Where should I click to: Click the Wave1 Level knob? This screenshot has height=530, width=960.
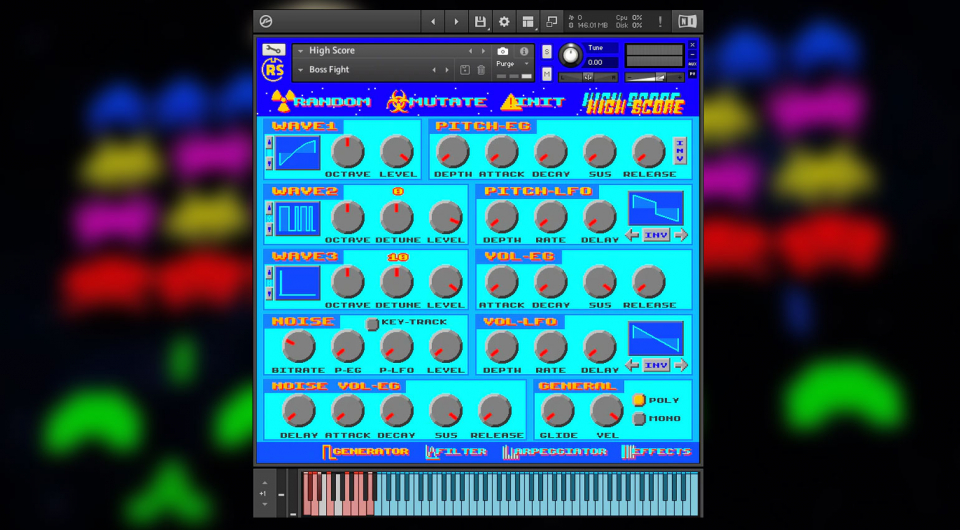tap(397, 152)
